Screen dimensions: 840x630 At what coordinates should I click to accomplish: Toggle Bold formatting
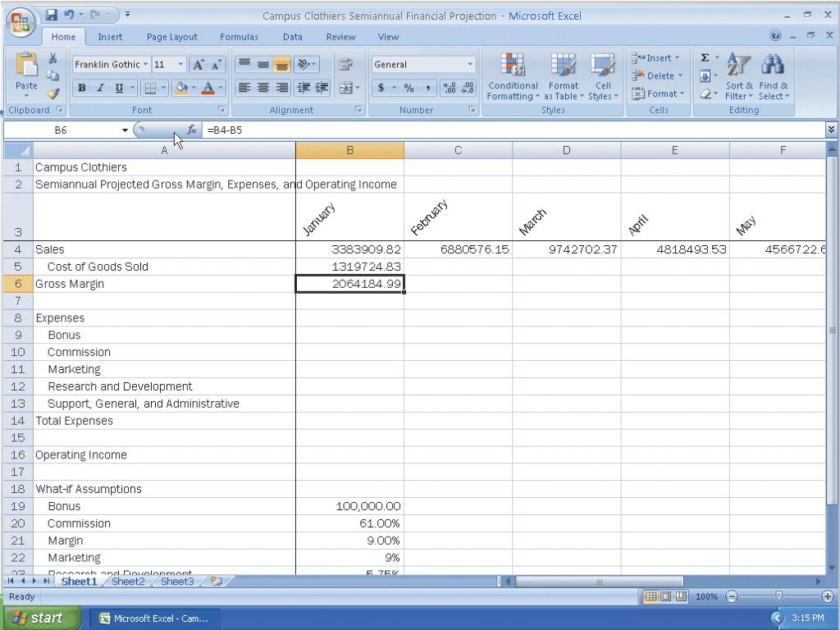pos(81,88)
